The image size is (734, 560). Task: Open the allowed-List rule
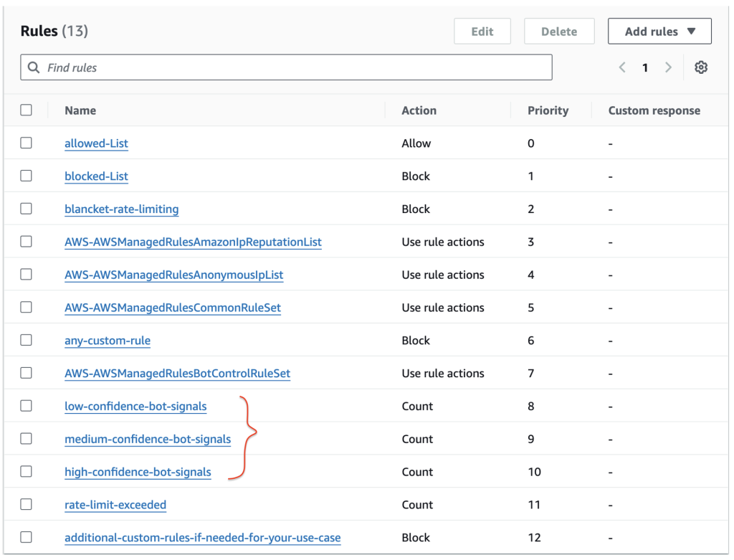pyautogui.click(x=96, y=143)
